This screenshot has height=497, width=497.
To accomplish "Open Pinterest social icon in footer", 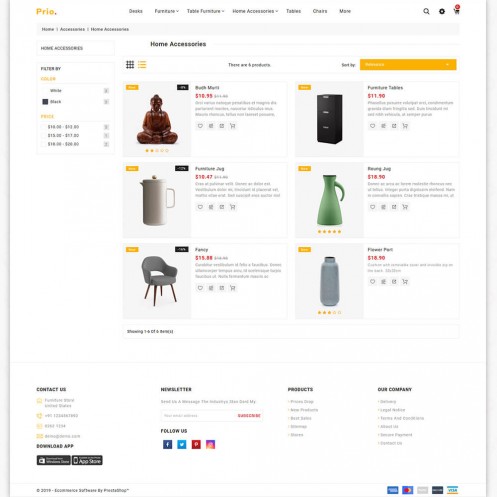I will pos(196,444).
